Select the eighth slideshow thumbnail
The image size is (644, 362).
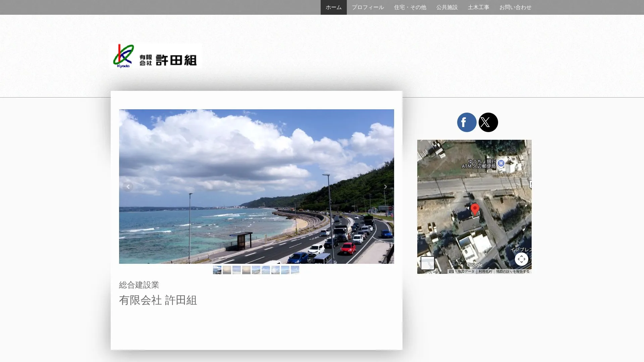point(285,270)
